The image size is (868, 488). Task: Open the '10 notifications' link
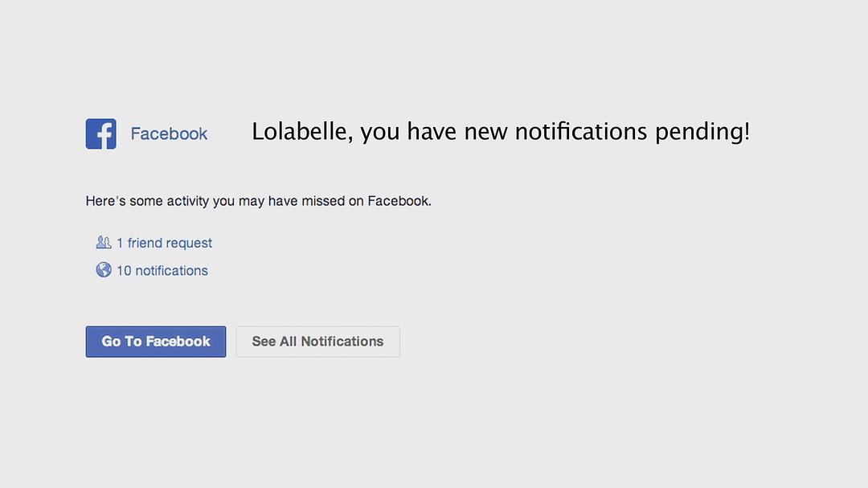(x=162, y=271)
